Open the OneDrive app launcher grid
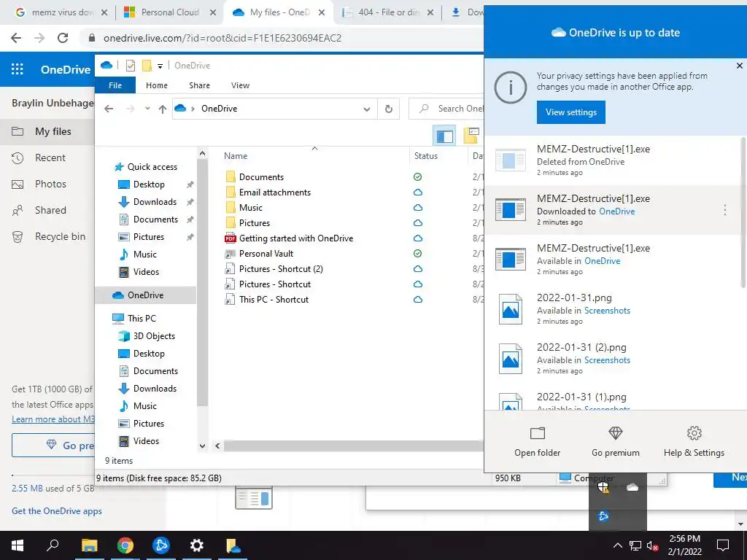 [18, 69]
